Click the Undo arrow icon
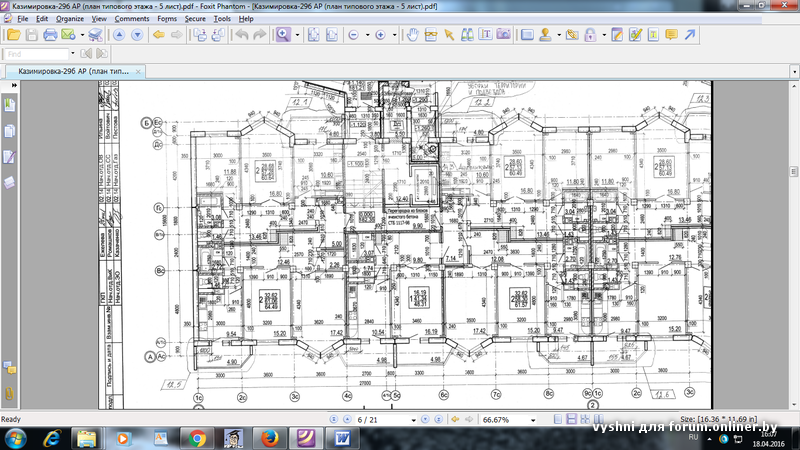The image size is (800, 450). click(x=240, y=35)
